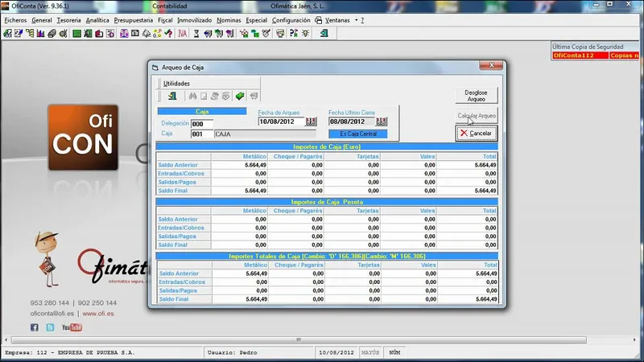Open the Nominas menu
This screenshot has height=362, width=644.
tap(229, 20)
